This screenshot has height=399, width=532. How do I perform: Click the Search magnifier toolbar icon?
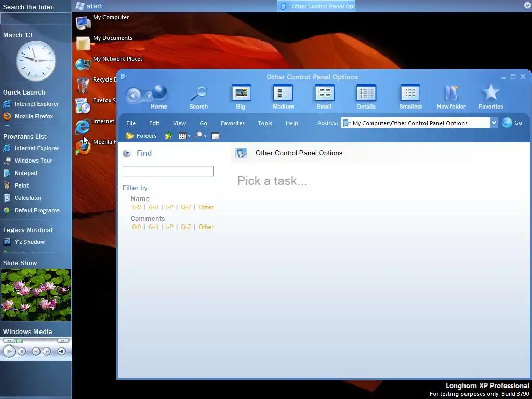(199, 94)
